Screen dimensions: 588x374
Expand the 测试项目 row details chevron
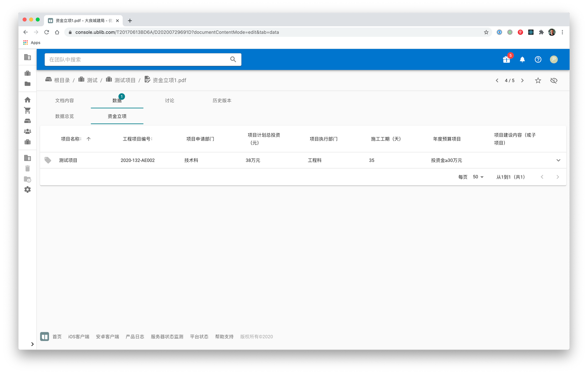click(558, 160)
